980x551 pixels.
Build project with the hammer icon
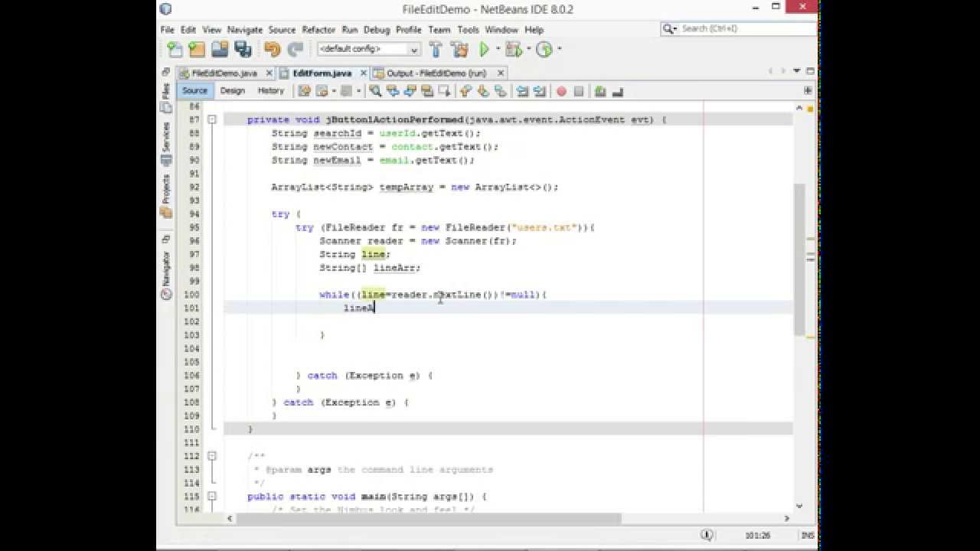coord(436,49)
